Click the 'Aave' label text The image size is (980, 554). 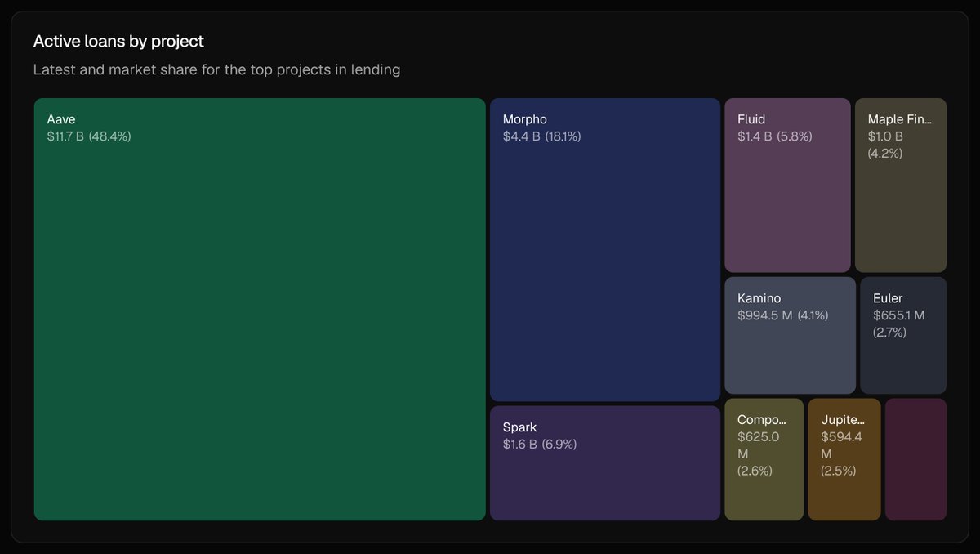pos(61,119)
